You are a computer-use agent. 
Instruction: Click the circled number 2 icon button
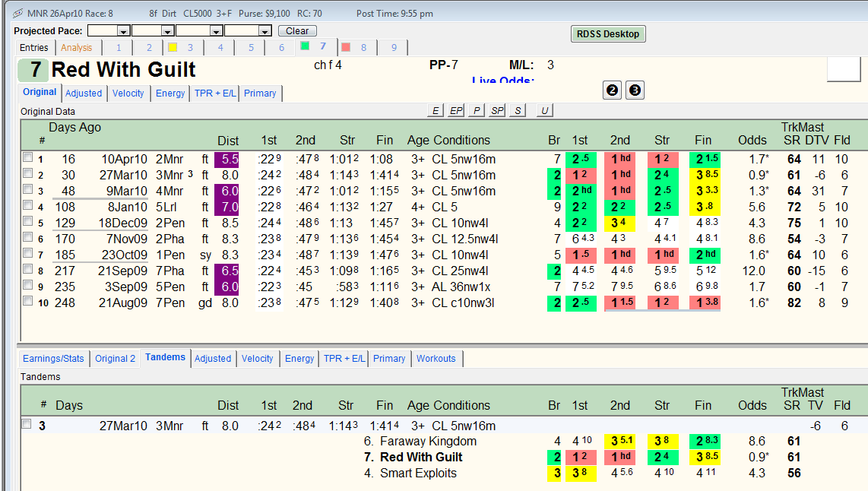[612, 90]
